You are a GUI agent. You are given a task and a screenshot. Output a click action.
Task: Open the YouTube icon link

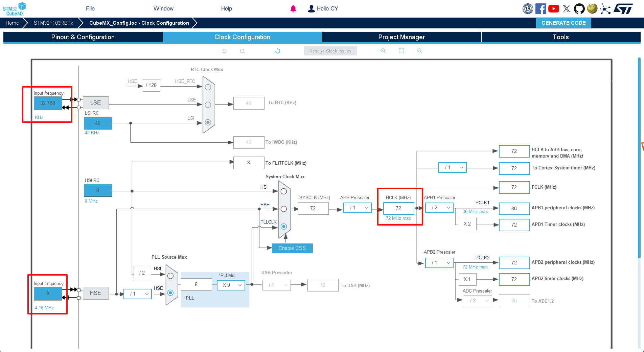click(554, 9)
